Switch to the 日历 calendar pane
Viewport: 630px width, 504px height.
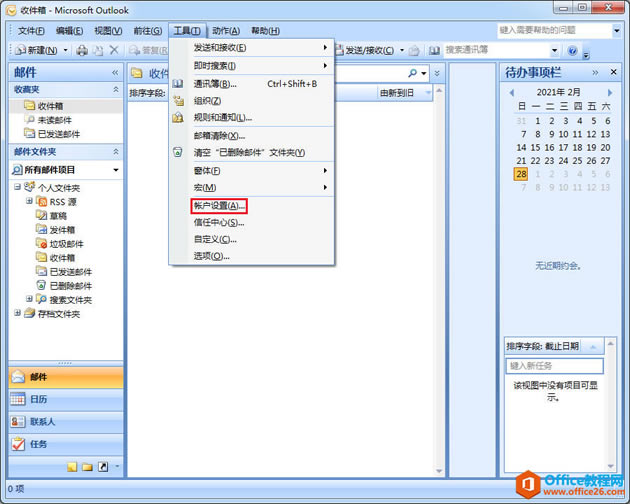pos(65,399)
